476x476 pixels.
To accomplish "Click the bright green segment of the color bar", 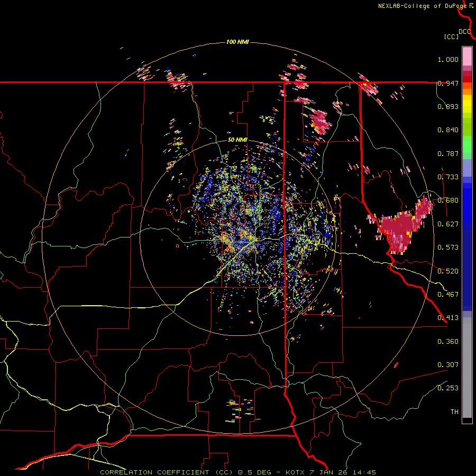I will coord(467,144).
